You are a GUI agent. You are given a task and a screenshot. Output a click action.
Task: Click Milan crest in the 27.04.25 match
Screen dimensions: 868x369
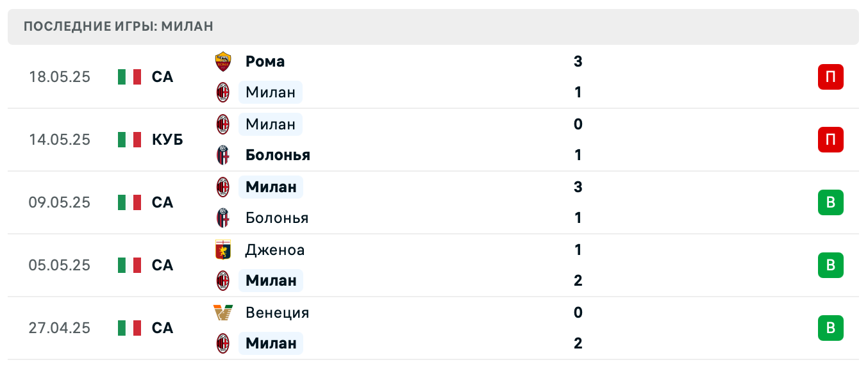click(222, 343)
